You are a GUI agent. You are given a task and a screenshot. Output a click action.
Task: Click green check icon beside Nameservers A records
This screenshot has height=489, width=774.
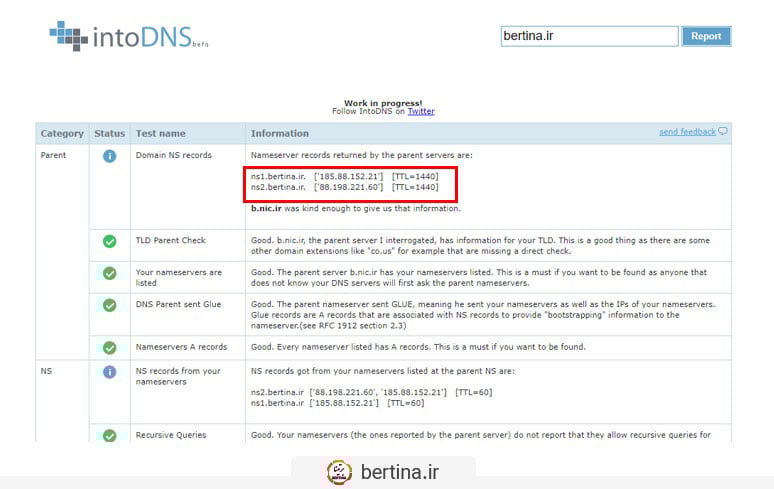pyautogui.click(x=110, y=348)
